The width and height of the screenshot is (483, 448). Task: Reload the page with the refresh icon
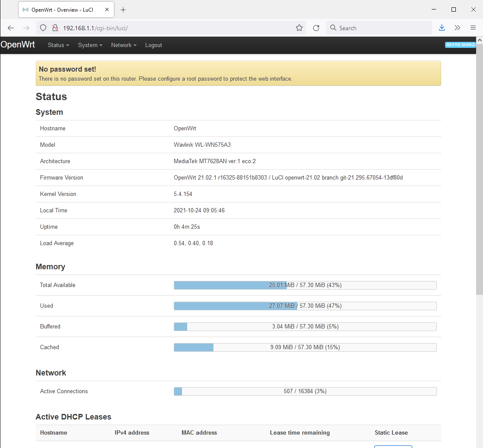(x=316, y=28)
